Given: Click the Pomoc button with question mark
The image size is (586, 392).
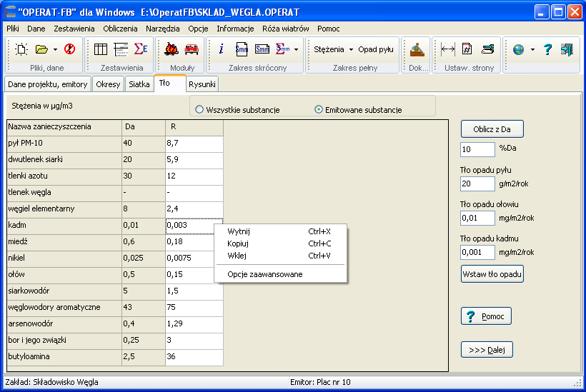Looking at the screenshot, I should tap(486, 316).
